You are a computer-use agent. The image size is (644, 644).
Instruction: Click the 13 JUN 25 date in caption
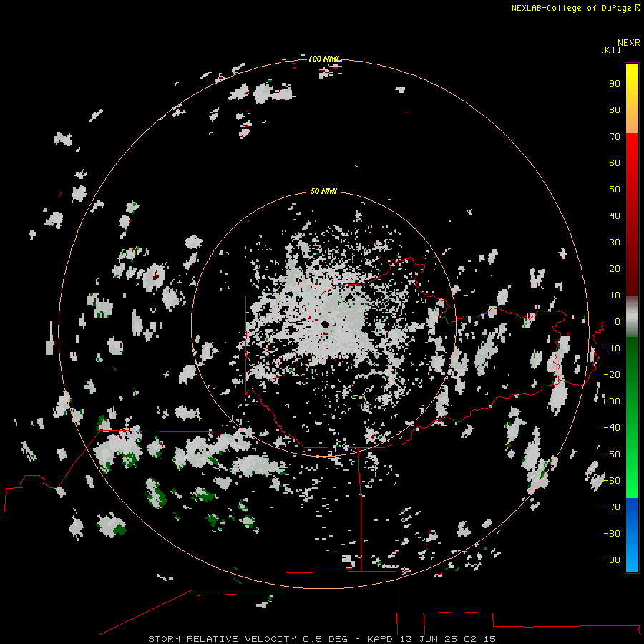(429, 639)
